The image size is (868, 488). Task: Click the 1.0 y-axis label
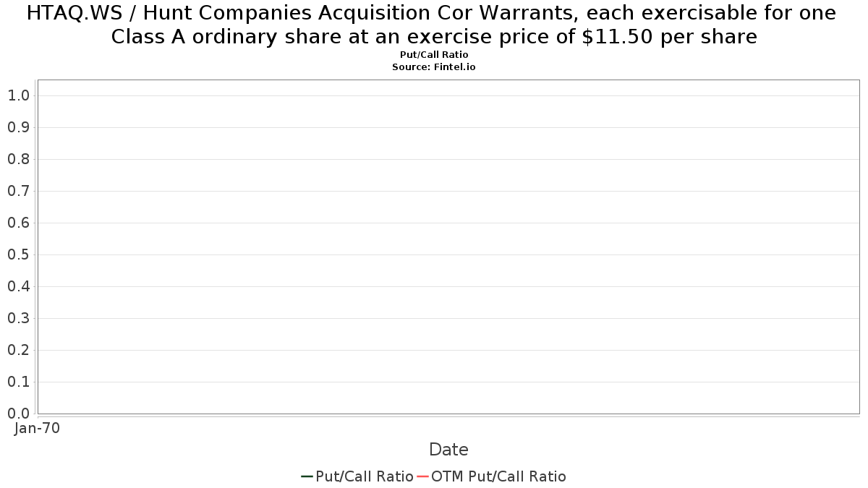(18, 95)
